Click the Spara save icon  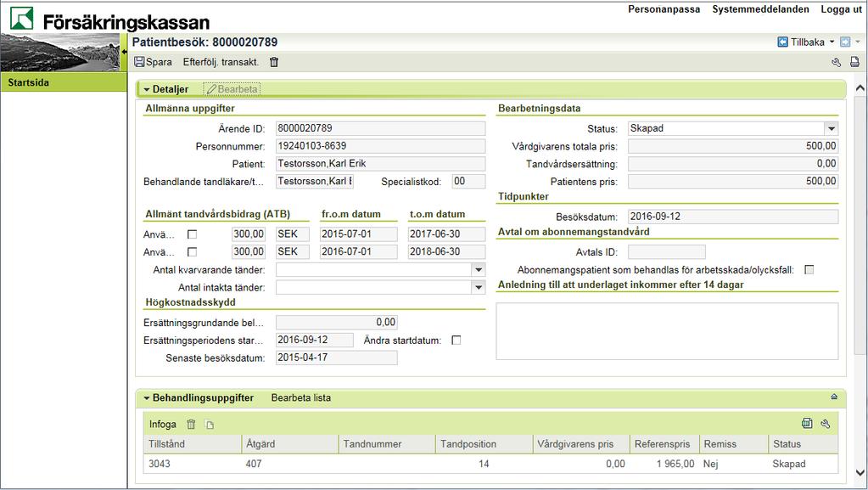(139, 62)
